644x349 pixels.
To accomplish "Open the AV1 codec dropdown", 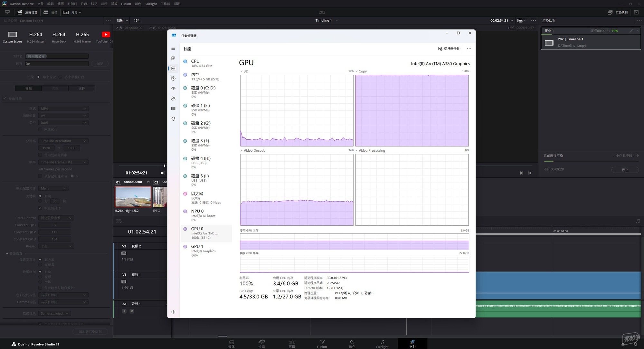I will 63,116.
